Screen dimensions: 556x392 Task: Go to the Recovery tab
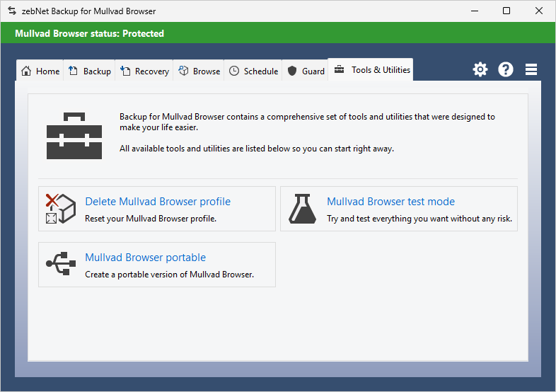click(144, 71)
